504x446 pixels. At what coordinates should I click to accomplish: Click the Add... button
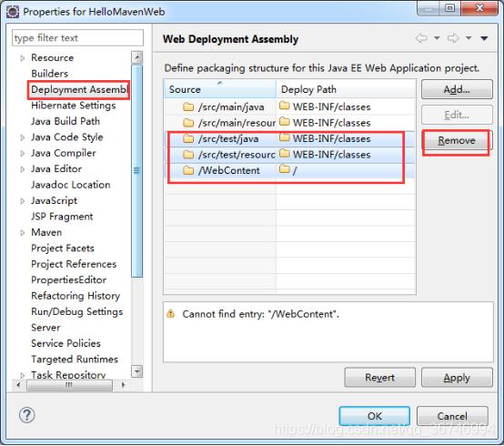(457, 89)
